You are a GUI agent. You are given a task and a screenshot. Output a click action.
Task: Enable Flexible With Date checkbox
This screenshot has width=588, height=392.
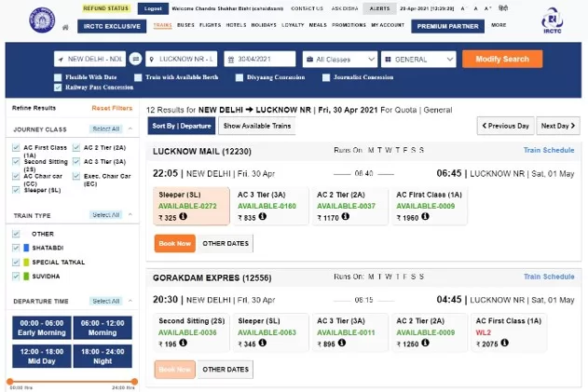[58, 77]
